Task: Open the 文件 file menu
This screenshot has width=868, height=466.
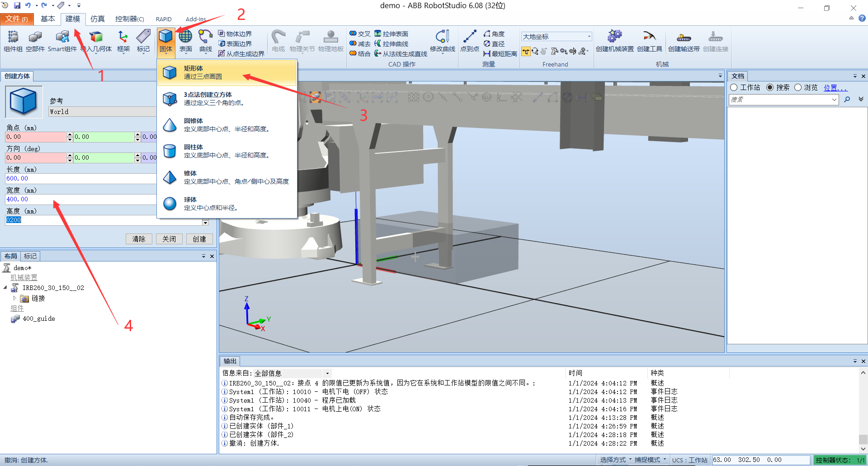Action: [17, 19]
